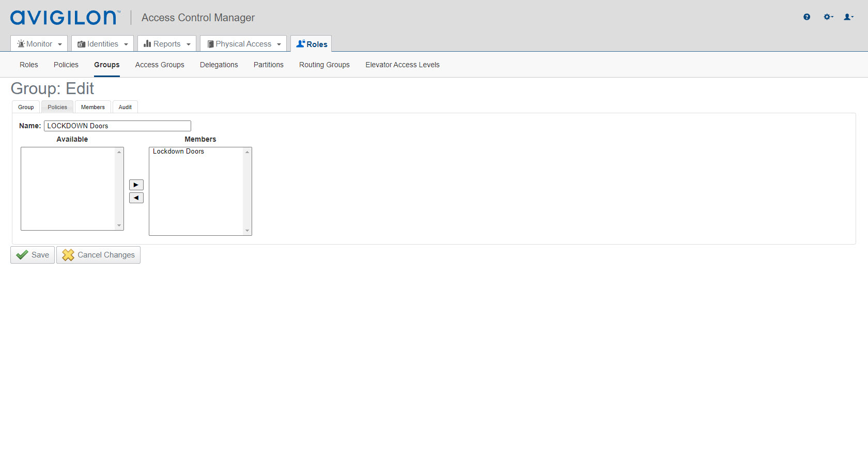Viewport: 868px width, 469px height.
Task: Select the Roles main tab
Action: point(311,44)
